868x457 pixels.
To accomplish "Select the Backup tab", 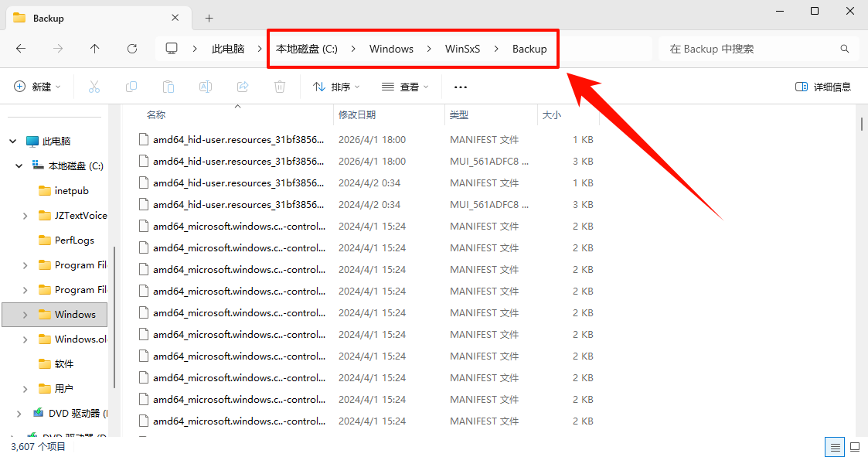I will click(x=85, y=17).
